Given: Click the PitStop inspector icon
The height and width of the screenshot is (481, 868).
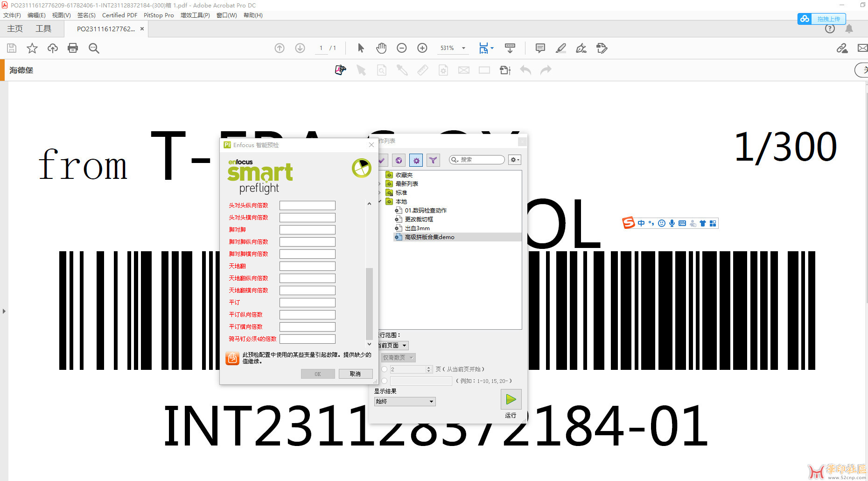Looking at the screenshot, I should coord(341,70).
